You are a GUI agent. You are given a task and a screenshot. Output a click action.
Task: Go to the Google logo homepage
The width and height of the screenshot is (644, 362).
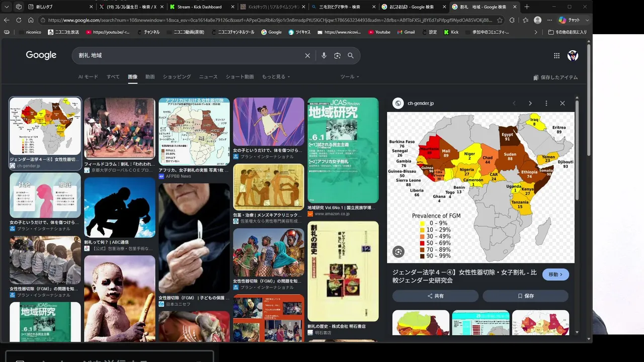pos(41,55)
